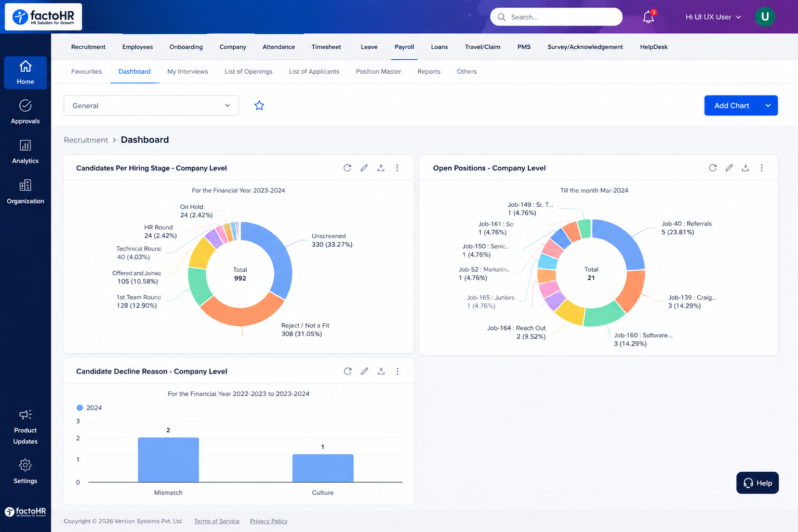Click the Mismatch bar in decline chart
Viewport: 798px width, 532px height.
pos(168,460)
